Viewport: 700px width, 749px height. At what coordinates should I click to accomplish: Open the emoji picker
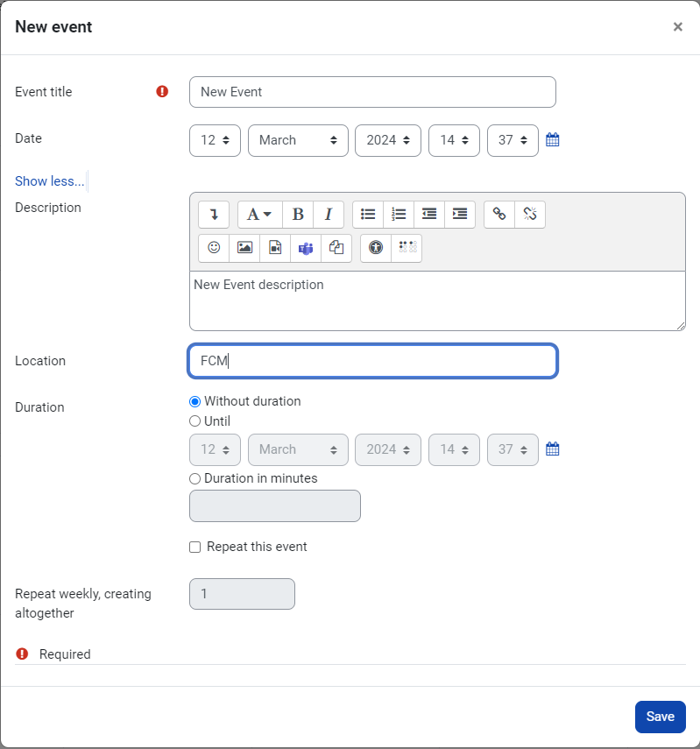[x=214, y=248]
